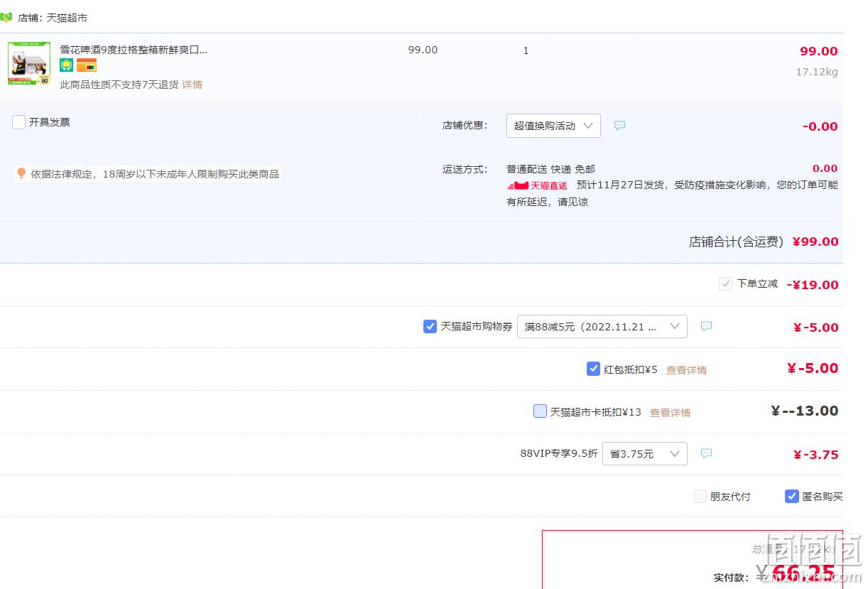This screenshot has height=589, width=868.
Task: Click the light bulb legal notice icon
Action: coord(21,173)
